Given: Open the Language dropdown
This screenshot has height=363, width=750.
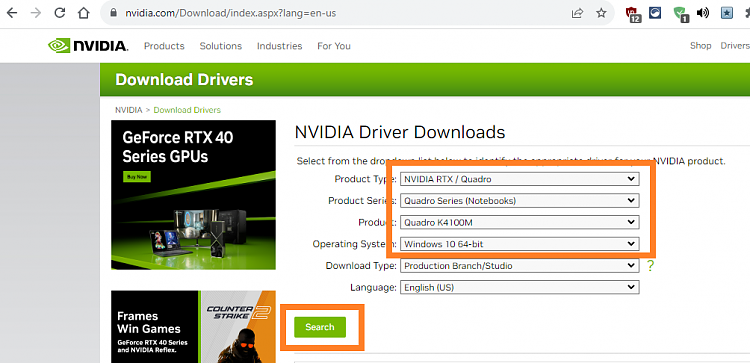Looking at the screenshot, I should [519, 287].
